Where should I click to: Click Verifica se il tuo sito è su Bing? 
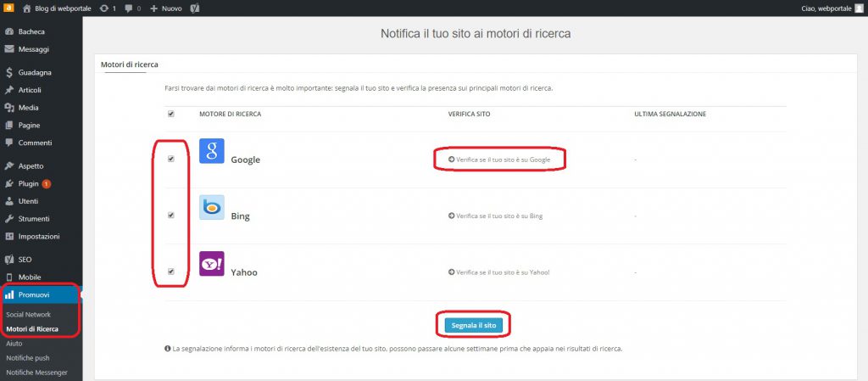pyautogui.click(x=494, y=216)
